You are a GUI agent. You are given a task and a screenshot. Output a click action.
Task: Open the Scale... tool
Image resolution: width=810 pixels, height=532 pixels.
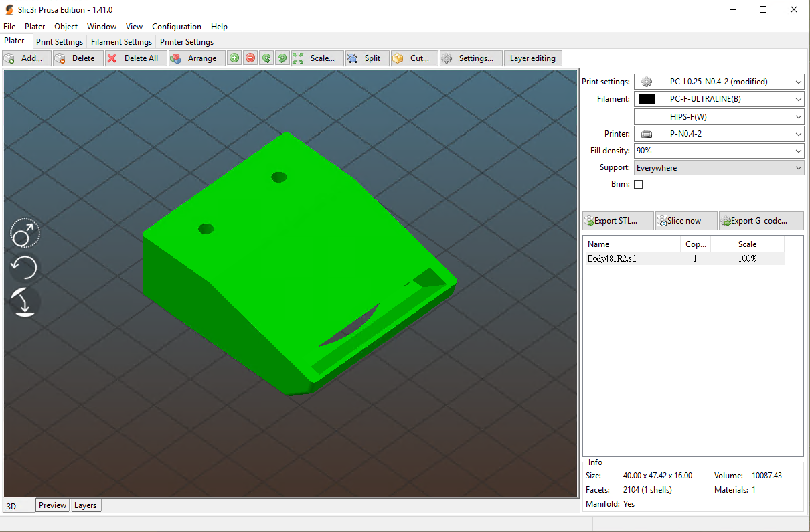[317, 58]
